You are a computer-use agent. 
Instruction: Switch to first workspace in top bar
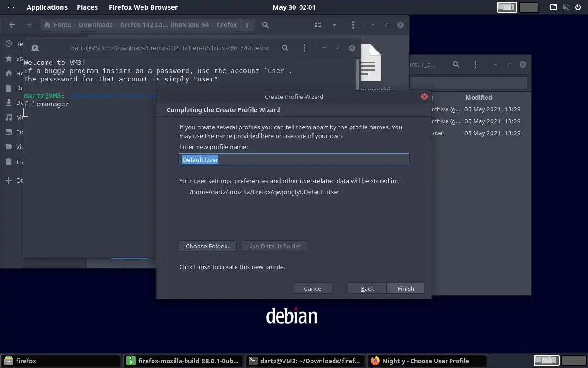507,7
